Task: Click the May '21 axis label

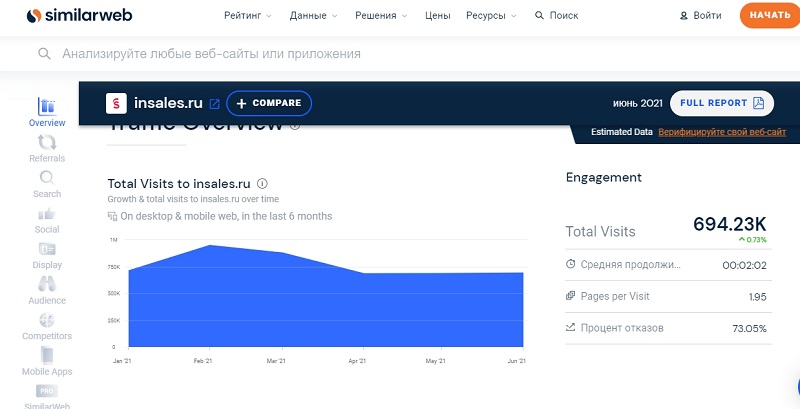Action: (x=435, y=361)
